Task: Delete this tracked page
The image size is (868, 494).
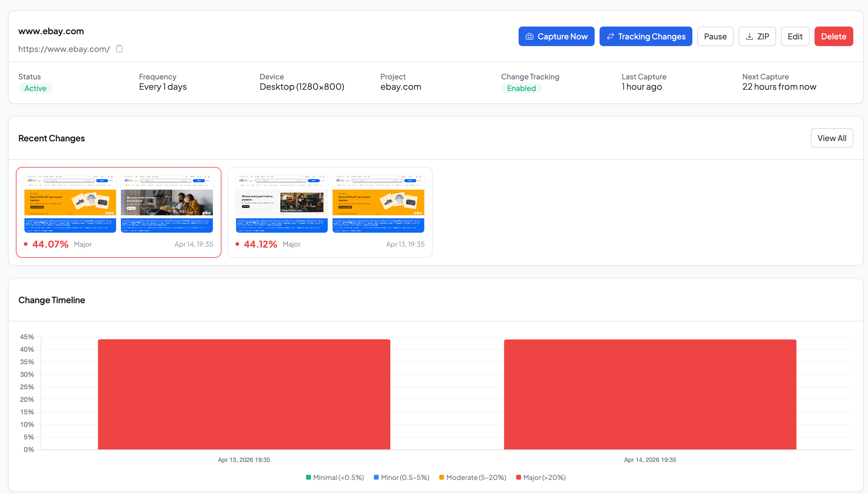Action: (834, 36)
